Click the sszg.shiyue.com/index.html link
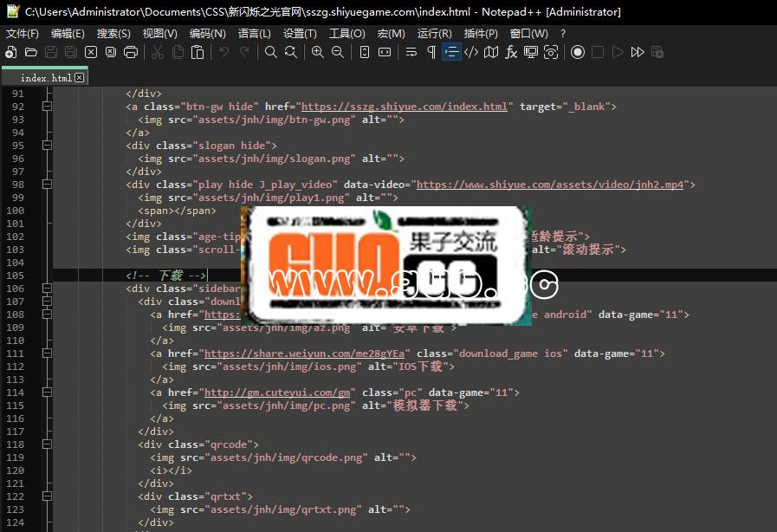The image size is (777, 532). (x=405, y=107)
